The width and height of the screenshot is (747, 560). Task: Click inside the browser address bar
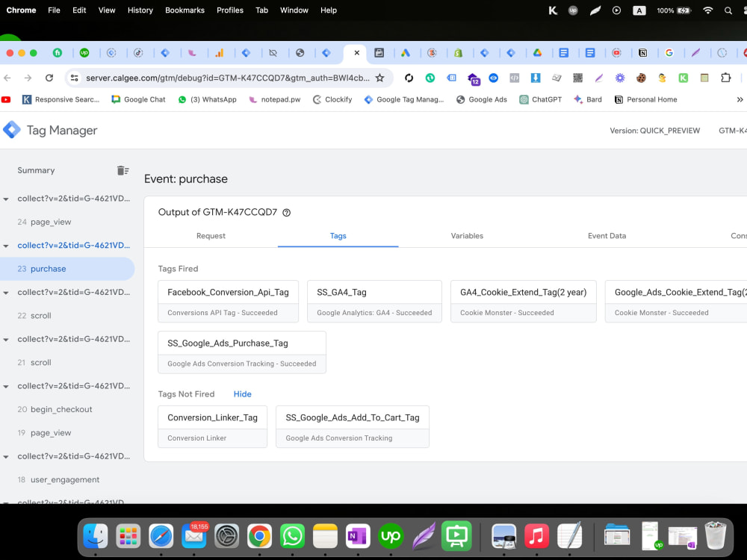224,77
